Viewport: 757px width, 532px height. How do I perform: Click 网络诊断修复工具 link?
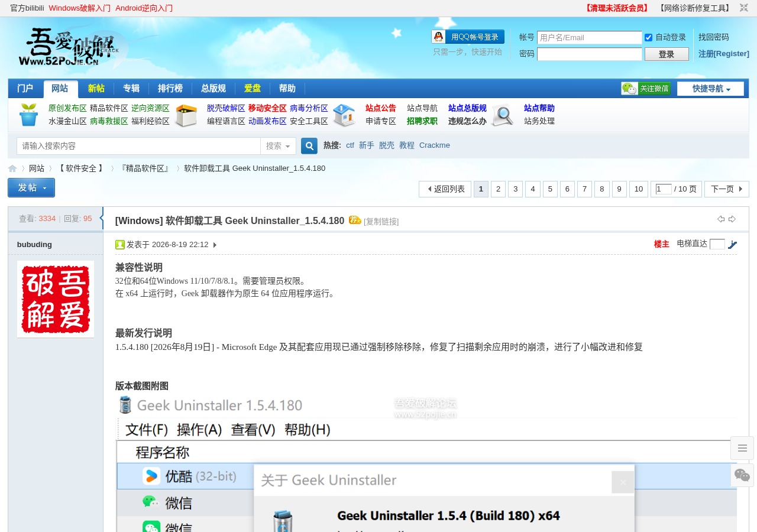tap(695, 8)
